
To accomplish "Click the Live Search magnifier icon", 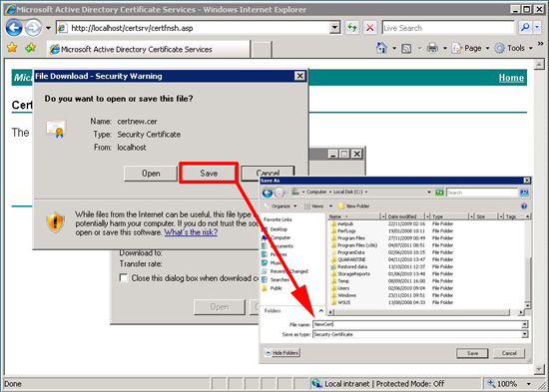I will coord(525,28).
